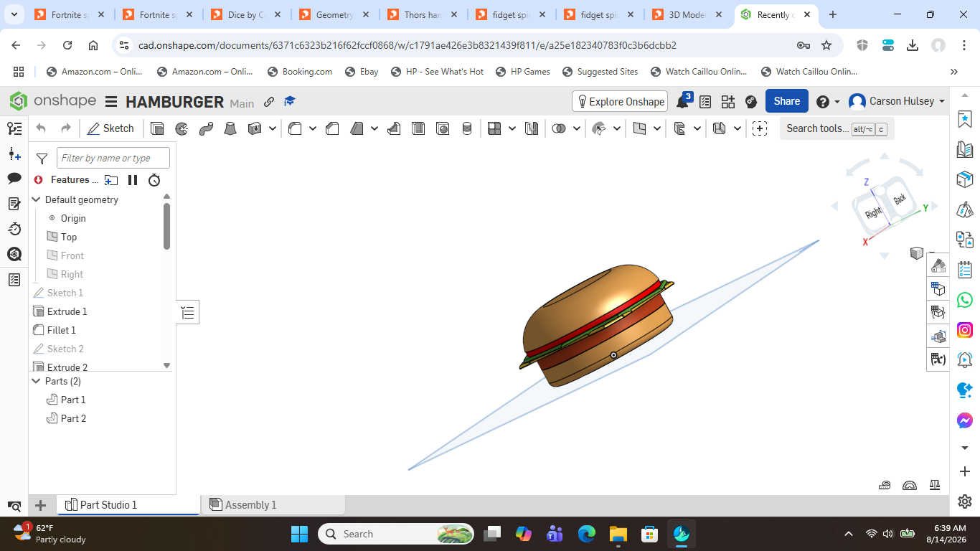
Task: Select the Mirror tool
Action: click(532, 128)
